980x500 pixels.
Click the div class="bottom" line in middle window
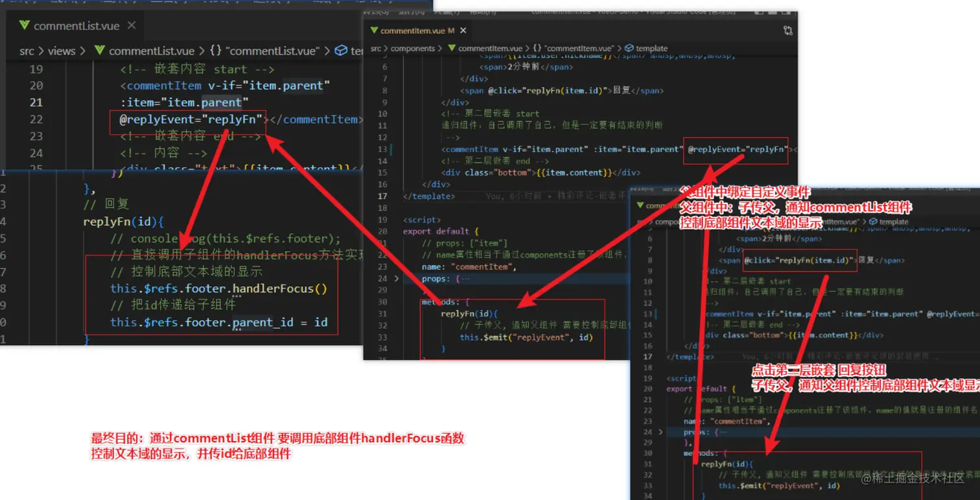coord(541,173)
